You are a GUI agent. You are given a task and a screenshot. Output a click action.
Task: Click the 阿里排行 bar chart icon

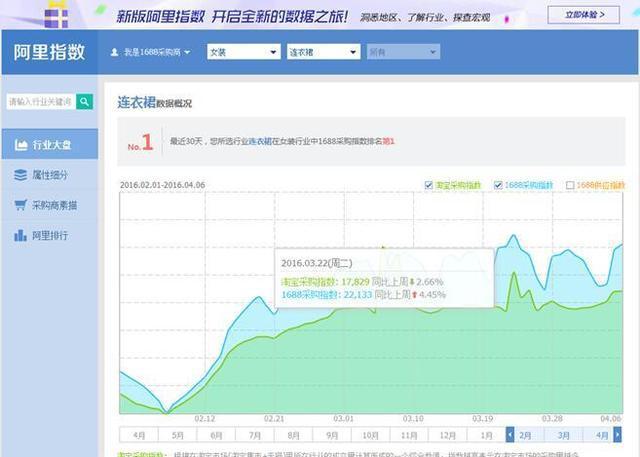pyautogui.click(x=20, y=235)
